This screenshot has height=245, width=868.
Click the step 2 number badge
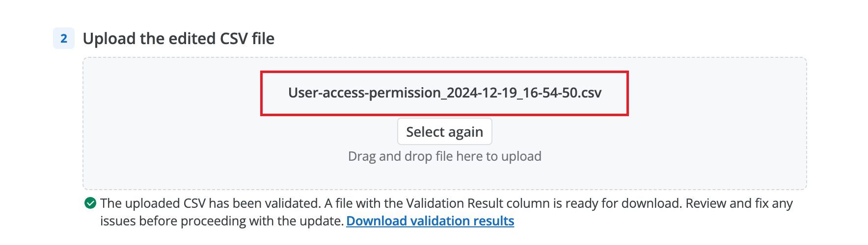(x=64, y=38)
